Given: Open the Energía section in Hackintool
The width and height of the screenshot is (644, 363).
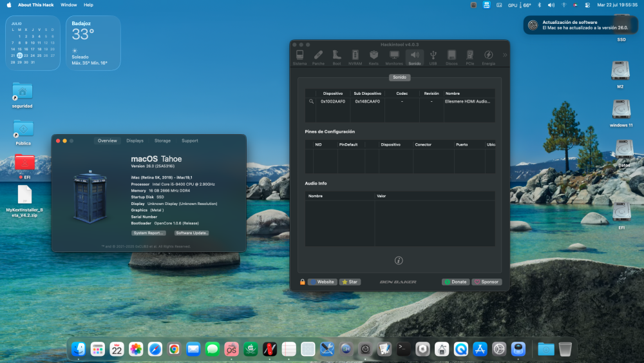Looking at the screenshot, I should [489, 57].
